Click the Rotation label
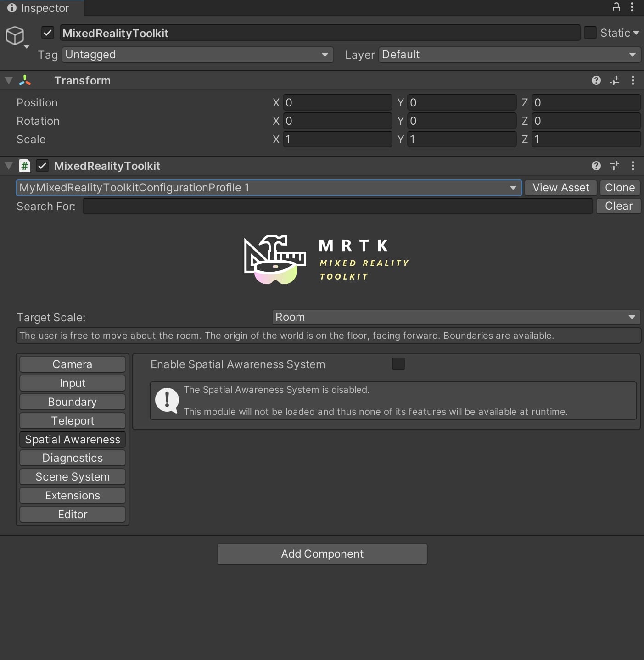644x660 pixels. click(x=38, y=121)
